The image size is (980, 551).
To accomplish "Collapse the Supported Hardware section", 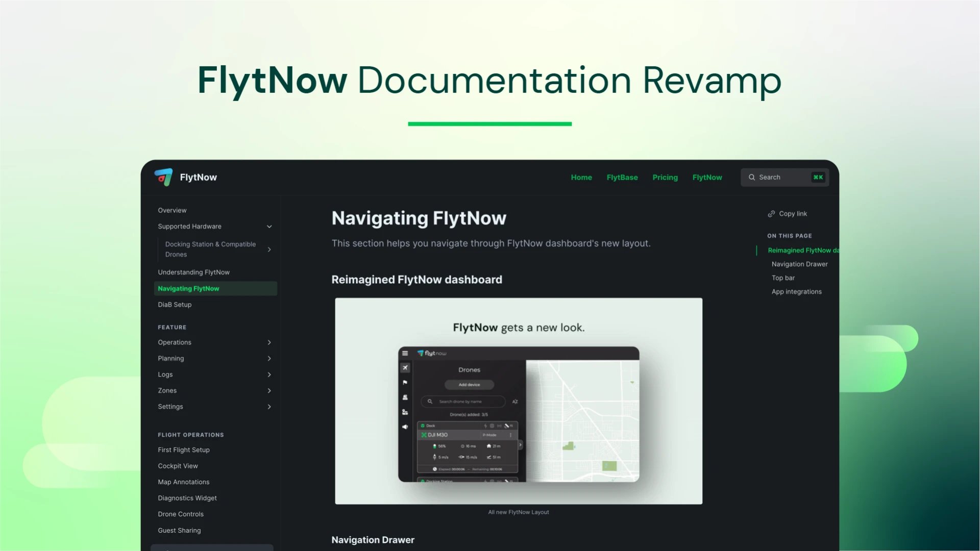I will 269,227.
